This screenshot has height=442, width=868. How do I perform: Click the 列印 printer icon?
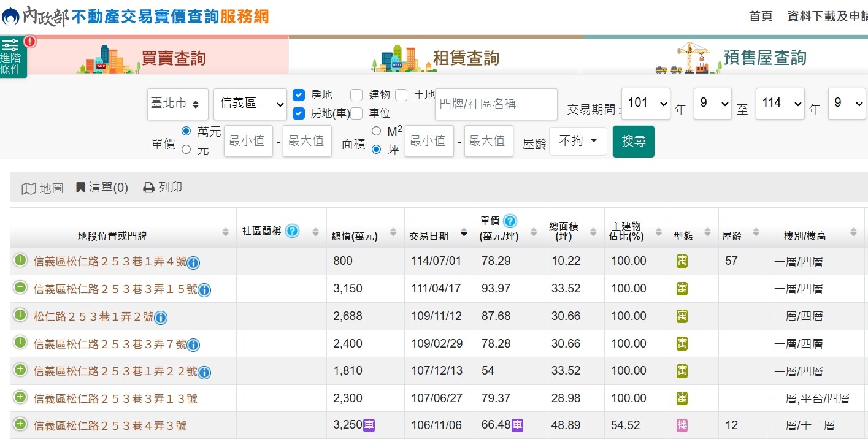[x=148, y=188]
